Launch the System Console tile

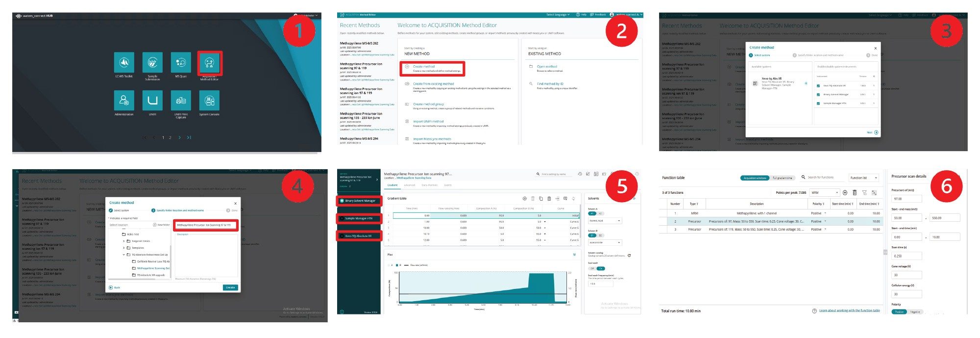(x=209, y=101)
